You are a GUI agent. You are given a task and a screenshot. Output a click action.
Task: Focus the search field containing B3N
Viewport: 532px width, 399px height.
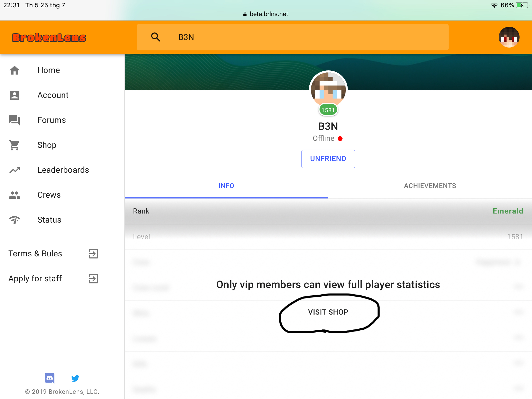(293, 37)
